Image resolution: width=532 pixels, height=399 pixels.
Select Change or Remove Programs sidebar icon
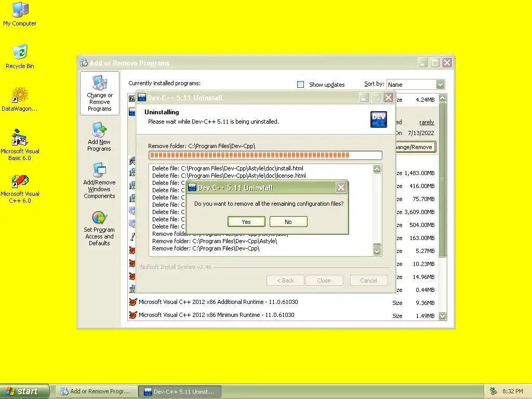(99, 94)
